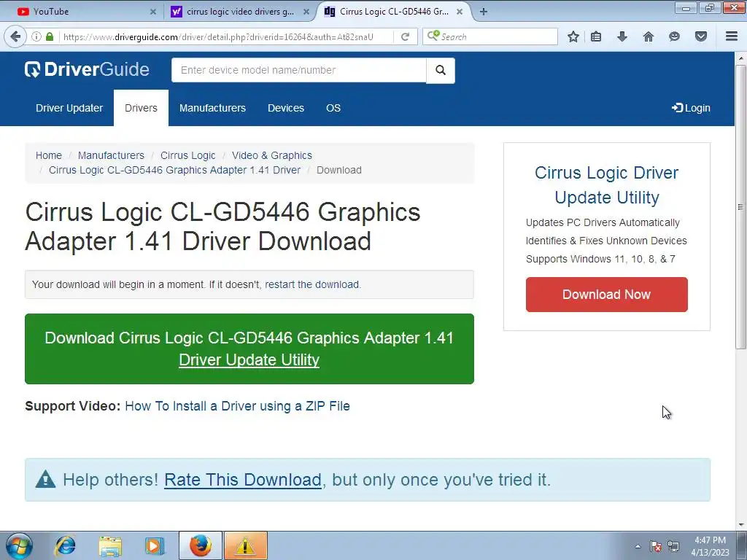
Task: Open the Devices nav item
Action: 286,108
